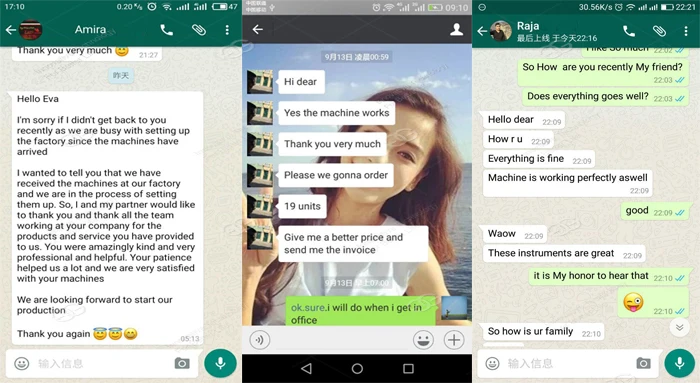Open the smiley emoji panel in middle chat
Screen dimensions: 700x383
(x=423, y=340)
